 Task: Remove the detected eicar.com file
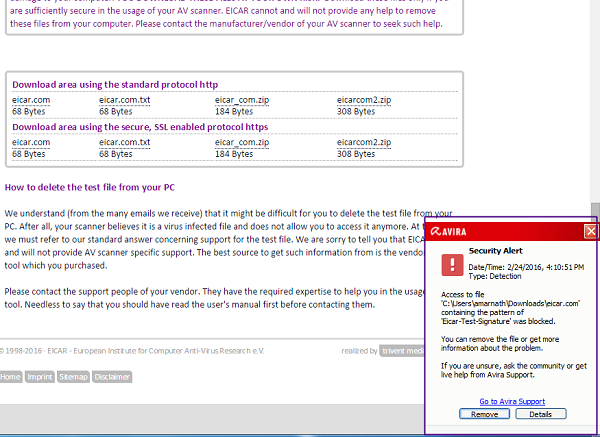click(484, 414)
